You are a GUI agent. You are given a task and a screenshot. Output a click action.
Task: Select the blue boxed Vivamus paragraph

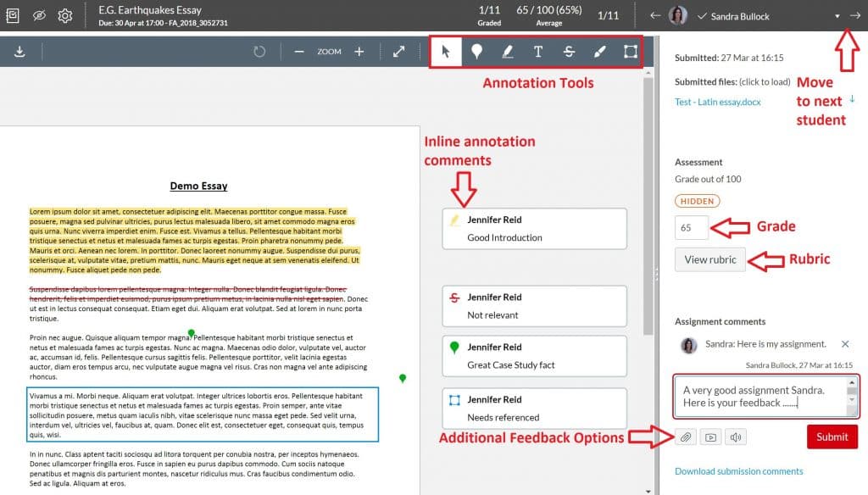pos(203,414)
